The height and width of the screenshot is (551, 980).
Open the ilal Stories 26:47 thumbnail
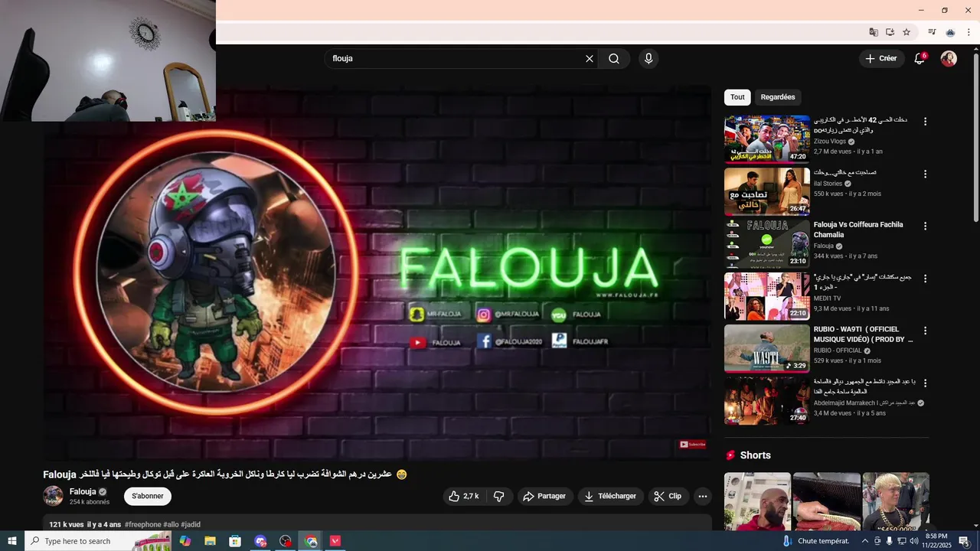pos(767,191)
